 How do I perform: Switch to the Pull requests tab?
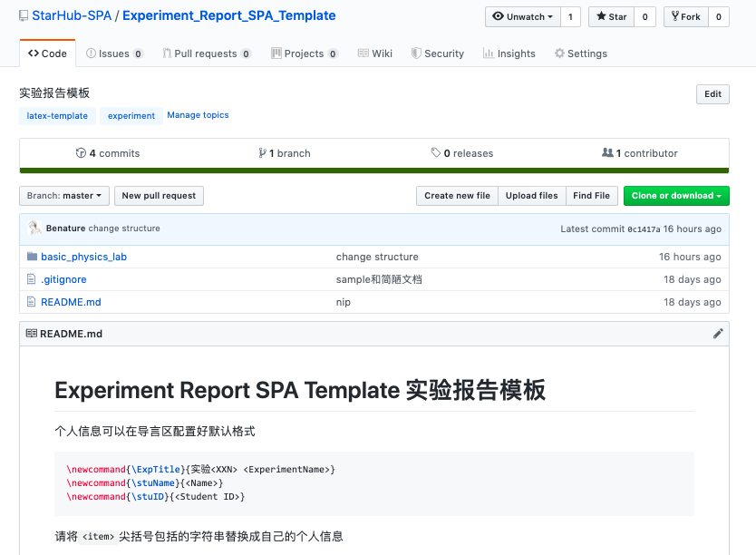206,54
